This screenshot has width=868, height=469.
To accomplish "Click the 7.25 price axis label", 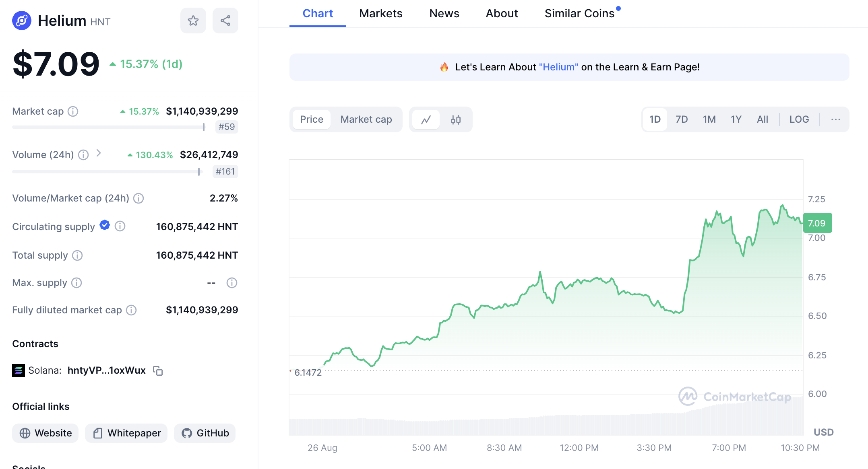I will (x=816, y=199).
